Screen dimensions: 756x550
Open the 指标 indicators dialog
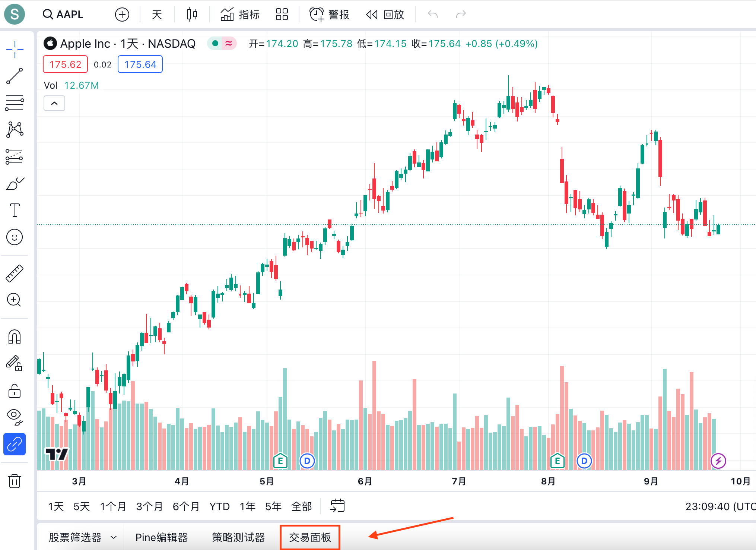pos(240,15)
